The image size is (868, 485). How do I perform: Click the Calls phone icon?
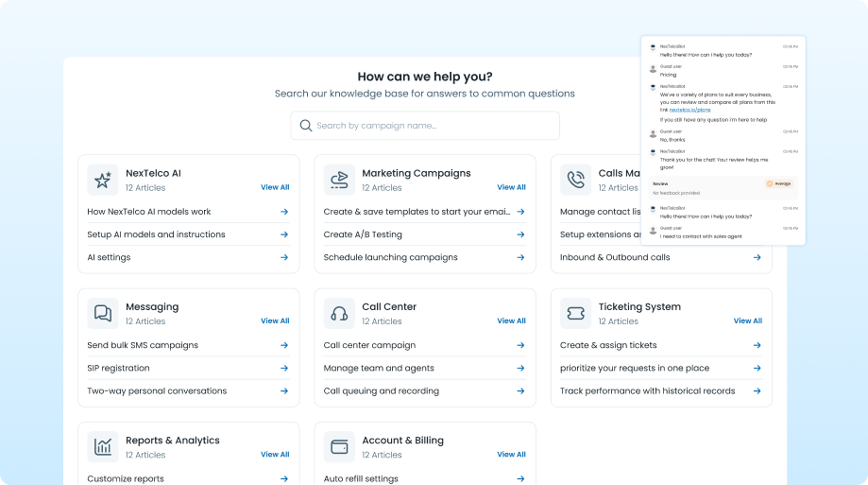click(575, 180)
